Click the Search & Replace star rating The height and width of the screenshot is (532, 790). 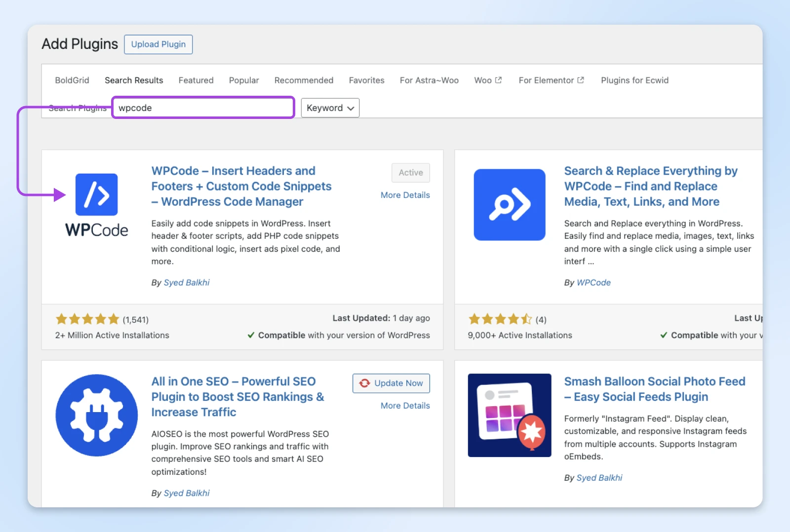pyautogui.click(x=500, y=319)
